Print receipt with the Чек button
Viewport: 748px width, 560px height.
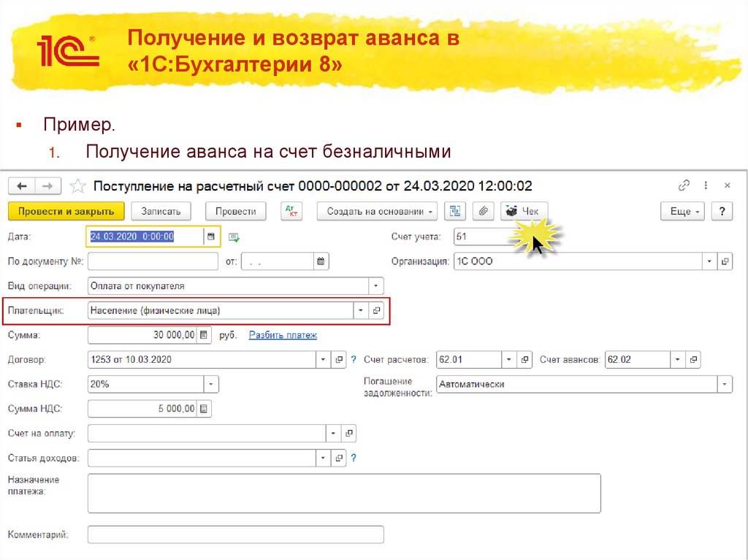click(524, 211)
